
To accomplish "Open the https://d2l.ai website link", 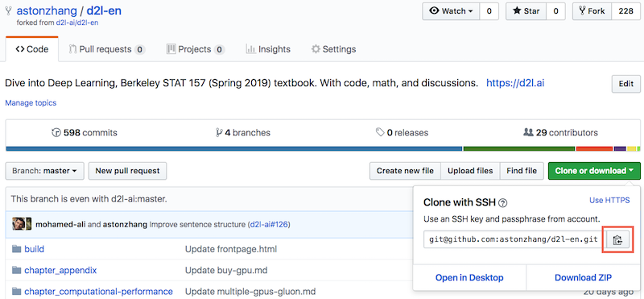I will [x=515, y=83].
